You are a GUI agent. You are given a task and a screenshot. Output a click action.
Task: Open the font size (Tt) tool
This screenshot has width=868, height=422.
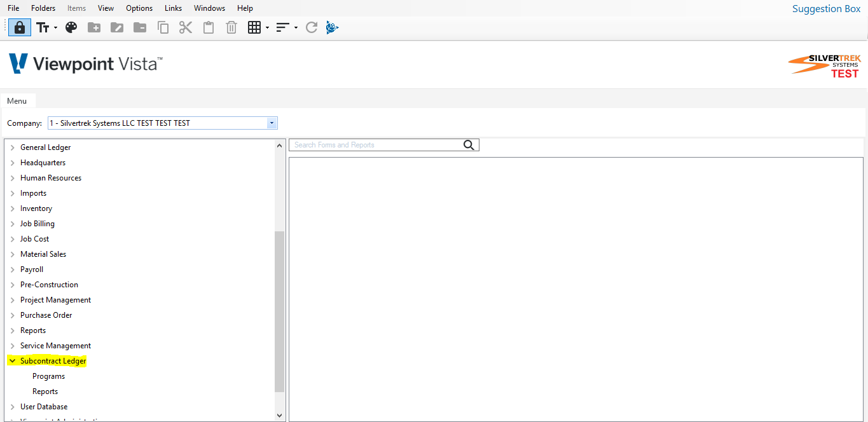click(x=43, y=27)
